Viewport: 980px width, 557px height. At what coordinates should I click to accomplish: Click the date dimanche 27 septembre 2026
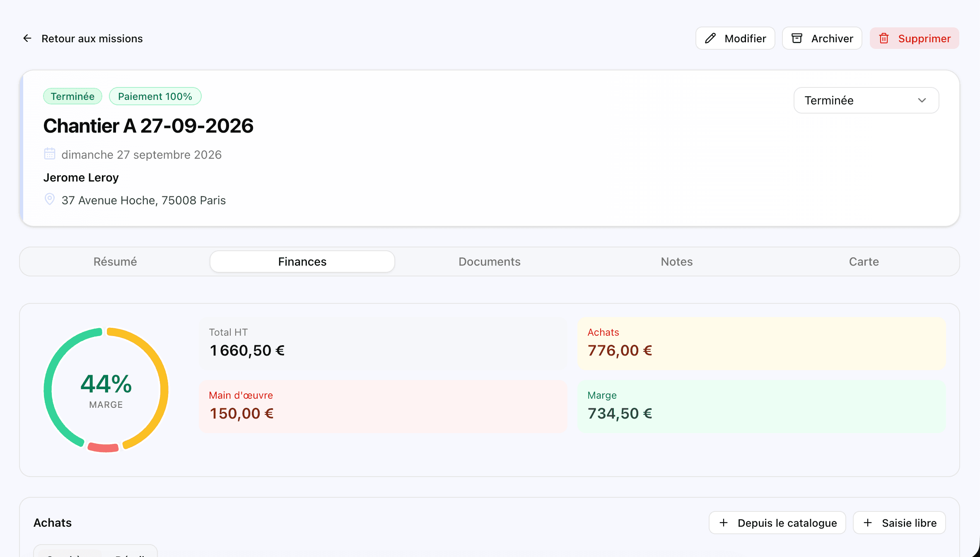[142, 155]
